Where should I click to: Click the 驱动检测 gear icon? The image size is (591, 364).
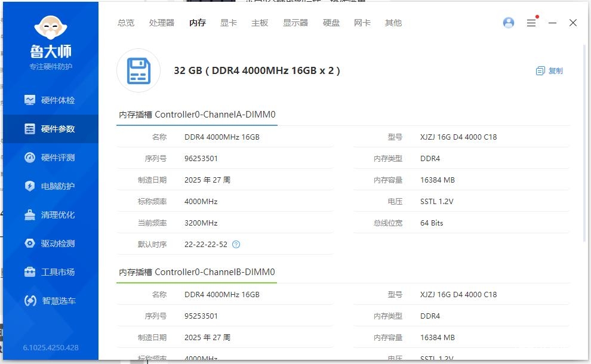pos(30,243)
